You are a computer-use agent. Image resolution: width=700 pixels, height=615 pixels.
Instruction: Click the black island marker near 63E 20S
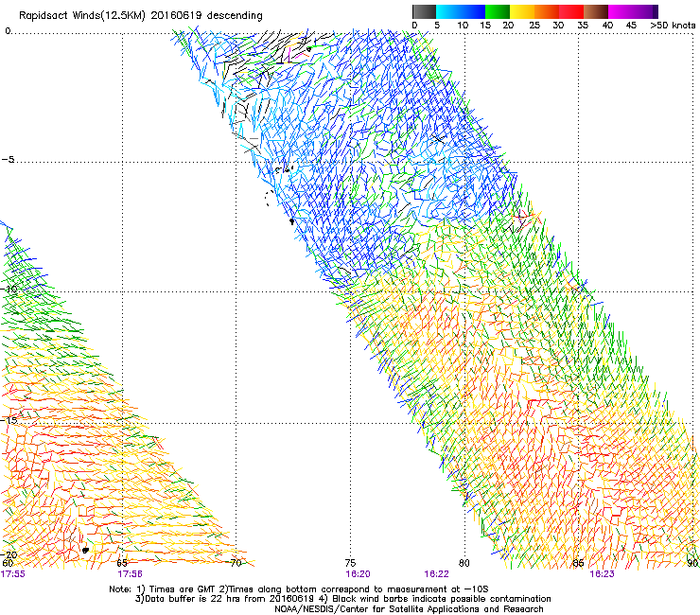[x=85, y=551]
